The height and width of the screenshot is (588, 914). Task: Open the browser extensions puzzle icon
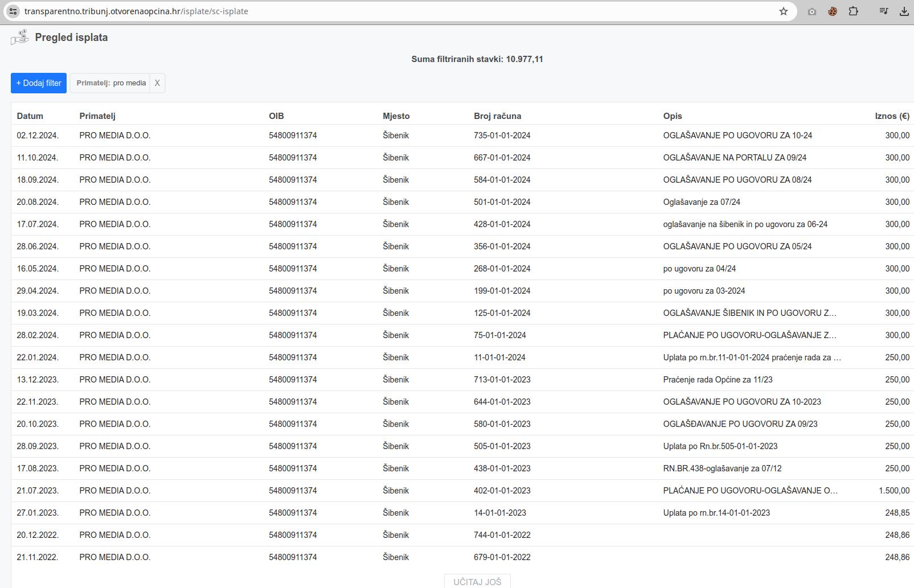853,11
